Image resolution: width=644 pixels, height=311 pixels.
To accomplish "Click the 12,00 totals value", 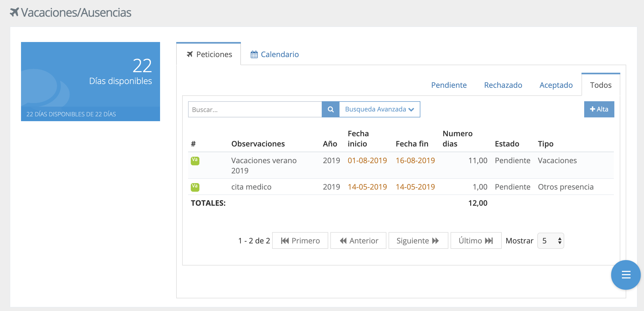I will (478, 203).
